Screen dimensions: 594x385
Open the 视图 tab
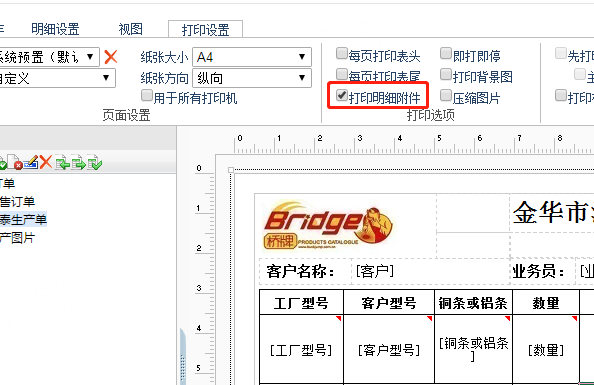[131, 29]
